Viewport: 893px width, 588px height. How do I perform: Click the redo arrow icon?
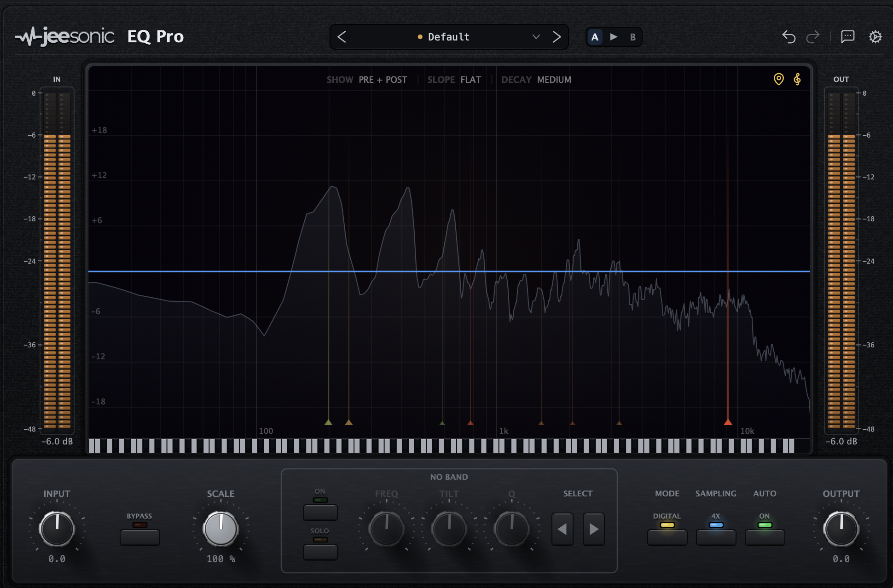(813, 37)
